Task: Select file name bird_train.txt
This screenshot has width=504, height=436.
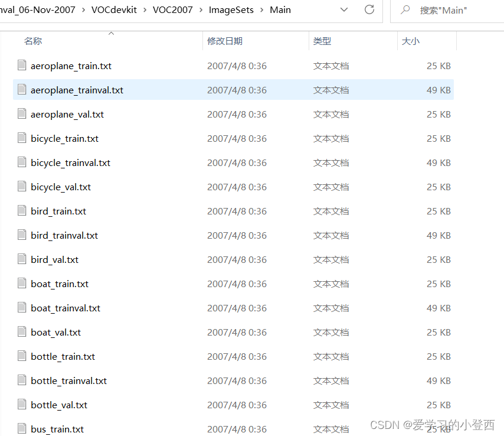Action: pyautogui.click(x=58, y=212)
